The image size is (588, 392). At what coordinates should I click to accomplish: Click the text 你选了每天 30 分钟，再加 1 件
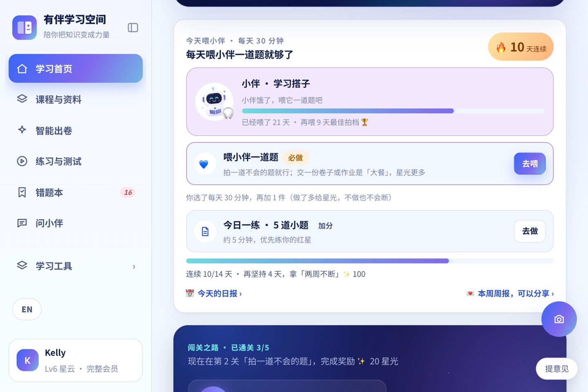[x=236, y=198]
